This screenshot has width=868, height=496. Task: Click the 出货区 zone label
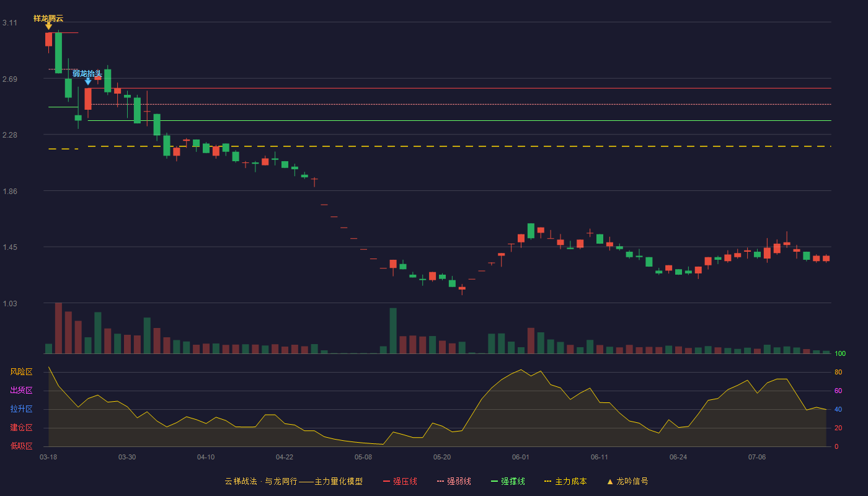pos(21,391)
